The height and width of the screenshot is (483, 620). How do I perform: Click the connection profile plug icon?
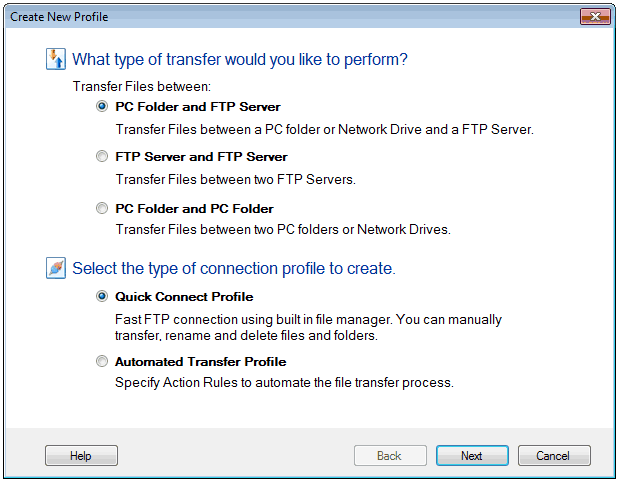[x=56, y=268]
